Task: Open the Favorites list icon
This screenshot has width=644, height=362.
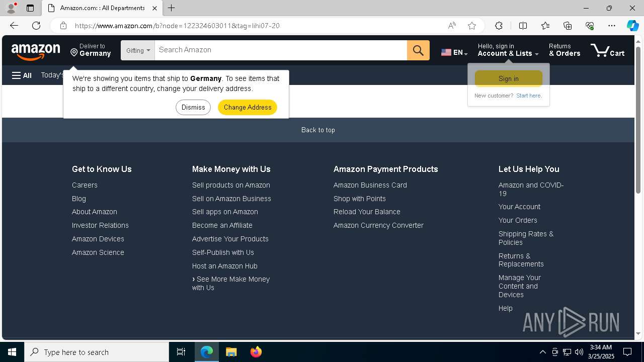Action: (x=545, y=26)
